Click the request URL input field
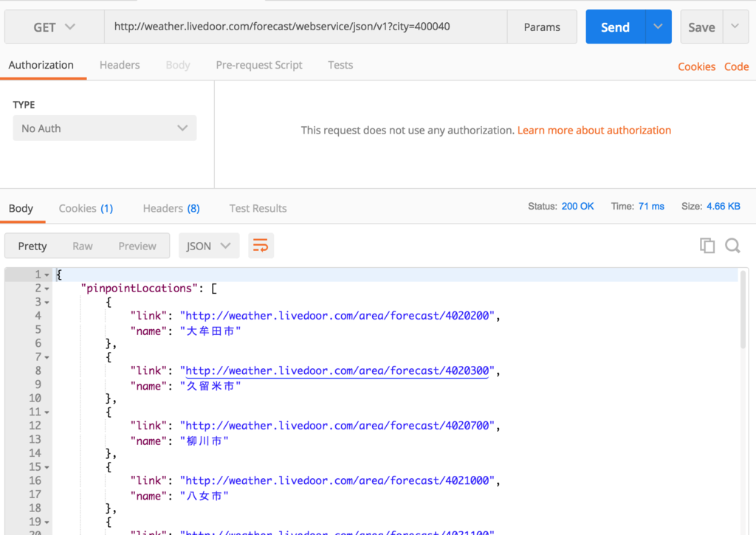Viewport: 756px width, 535px height. 306,27
